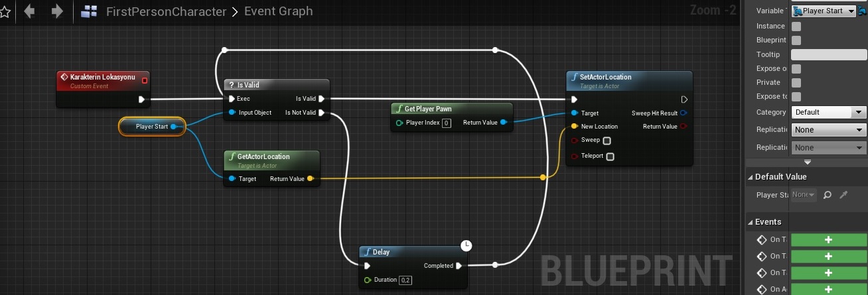
Task: Click Target pin on SetActorLocation node
Action: 575,113
